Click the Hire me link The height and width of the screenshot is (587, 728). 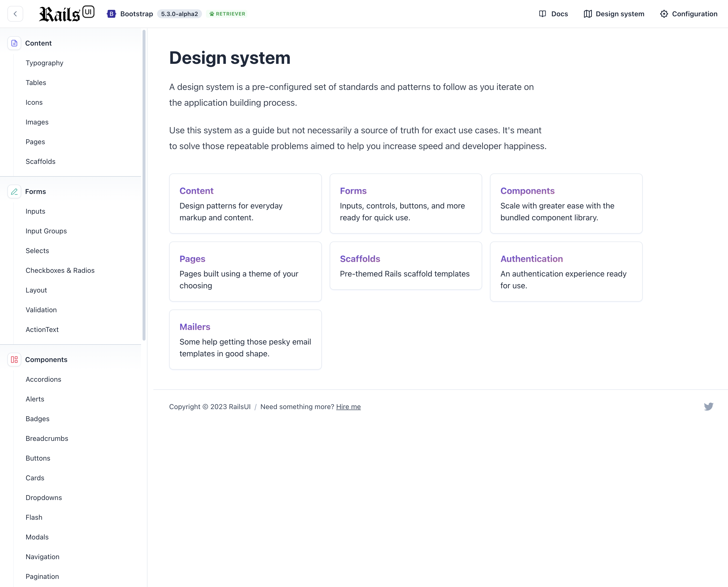coord(349,407)
